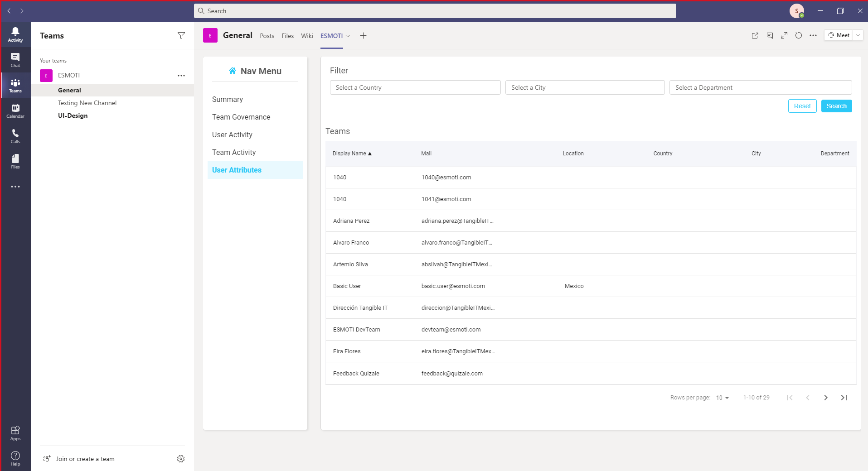
Task: Open Chat in the left rail
Action: pos(15,60)
